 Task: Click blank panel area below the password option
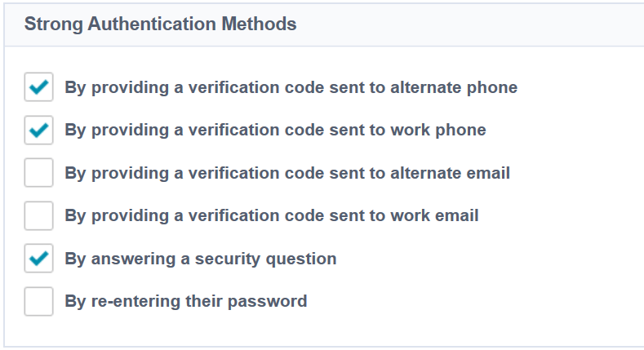click(x=326, y=330)
